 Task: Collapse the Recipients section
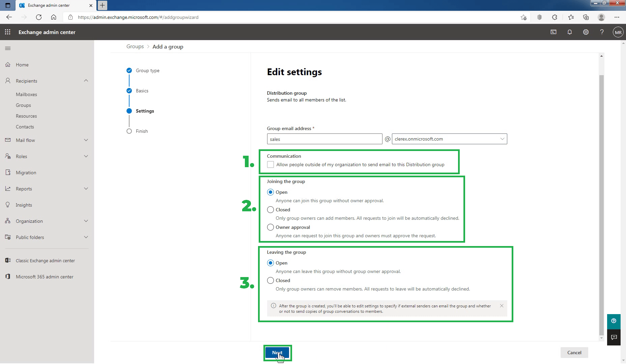point(86,81)
